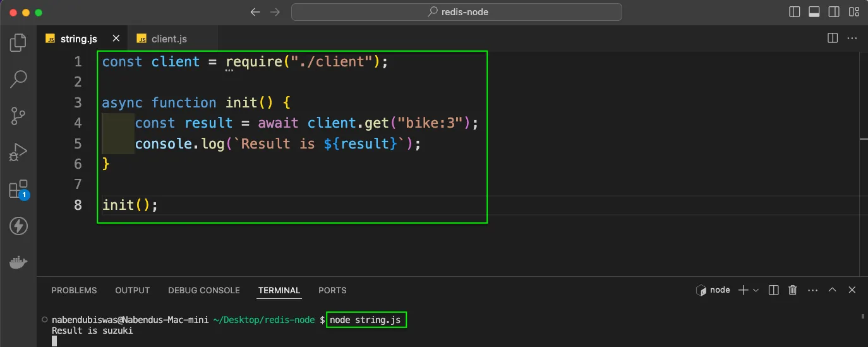Split the editor to the right
This screenshot has height=347, width=868.
pos(833,39)
